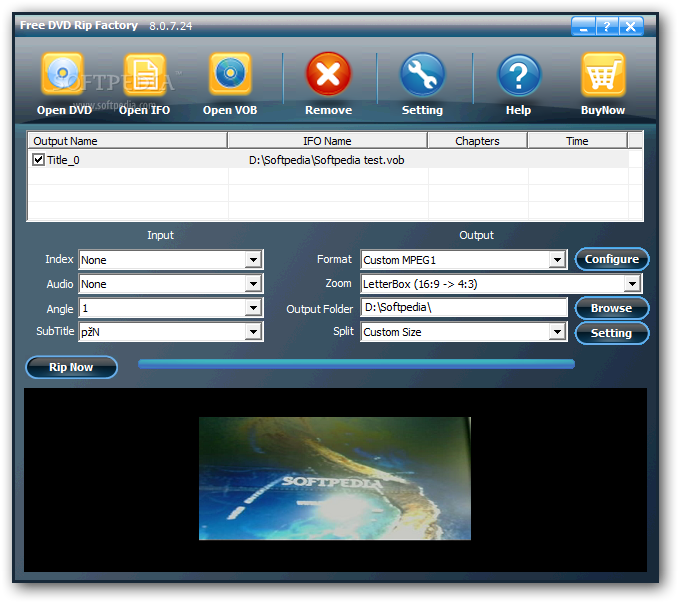Viewport: 679px width, 603px height.
Task: Click the Browse button
Action: (612, 308)
